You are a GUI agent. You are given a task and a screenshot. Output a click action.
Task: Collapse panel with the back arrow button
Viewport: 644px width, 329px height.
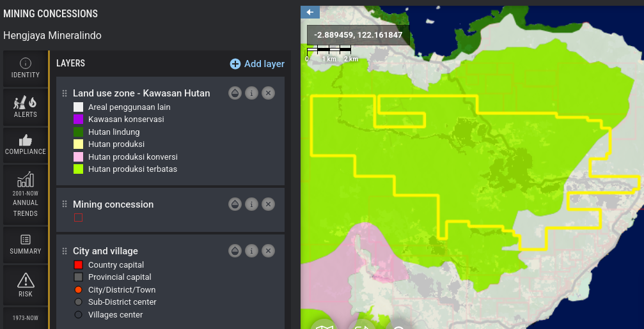(x=310, y=12)
